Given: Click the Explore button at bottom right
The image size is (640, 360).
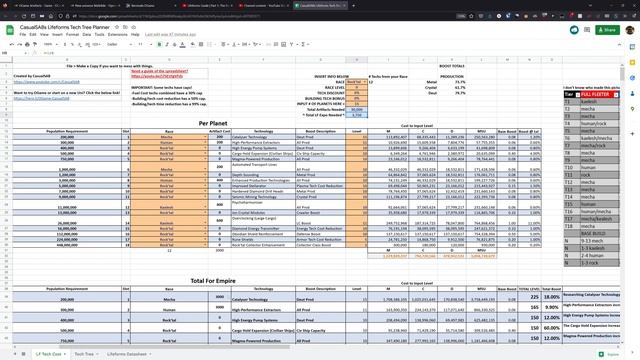Looking at the screenshot, I should pyautogui.click(x=610, y=354).
